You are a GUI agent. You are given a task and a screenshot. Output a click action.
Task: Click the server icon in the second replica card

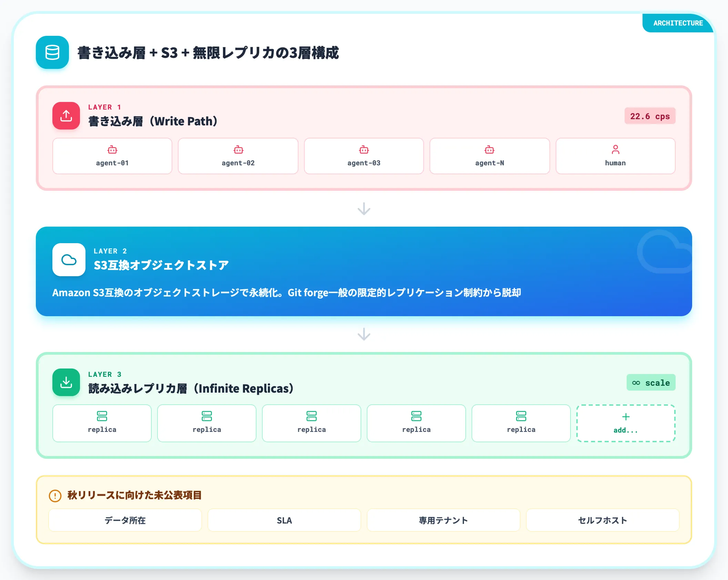pyautogui.click(x=207, y=416)
